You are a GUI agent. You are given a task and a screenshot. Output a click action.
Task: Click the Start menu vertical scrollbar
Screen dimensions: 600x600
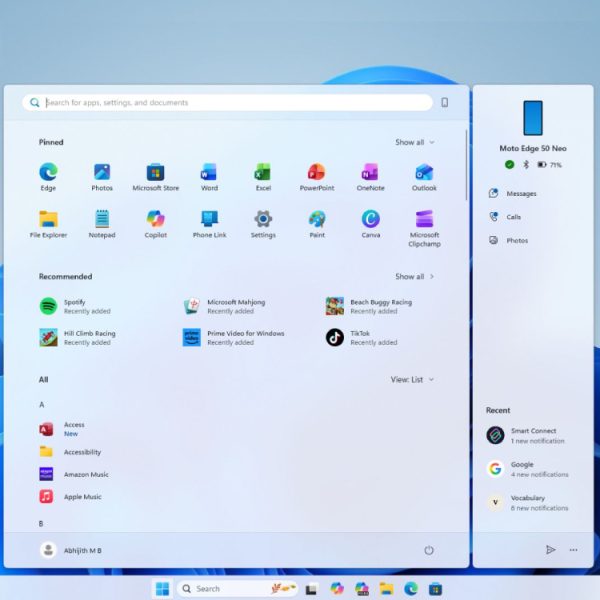coord(466,165)
